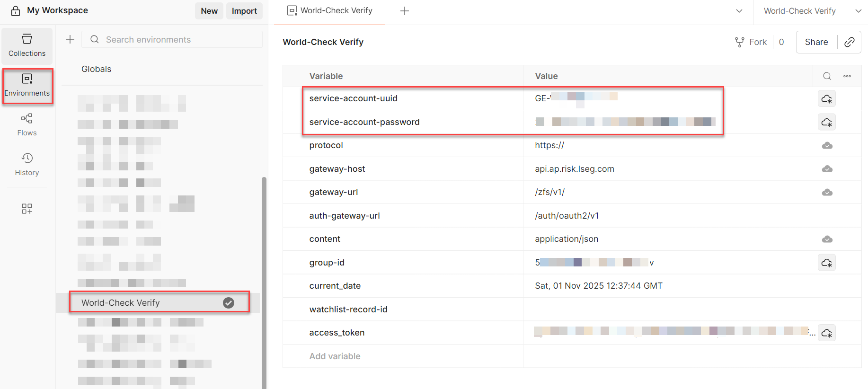Click the Add variable row
This screenshot has height=389, width=868.
tap(335, 356)
